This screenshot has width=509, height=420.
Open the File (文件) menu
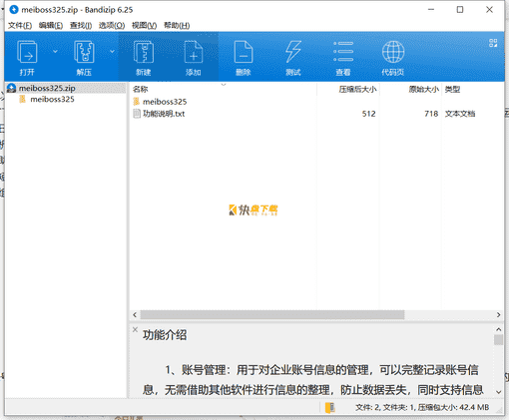point(20,25)
